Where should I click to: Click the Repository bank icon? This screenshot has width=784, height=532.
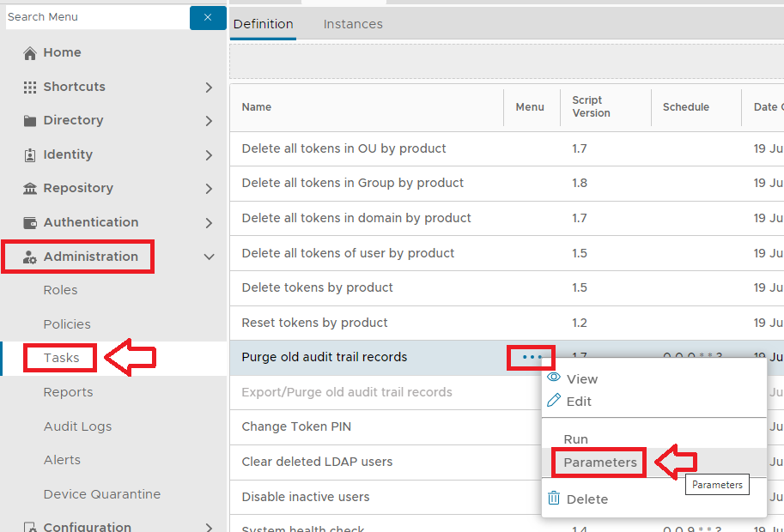30,189
